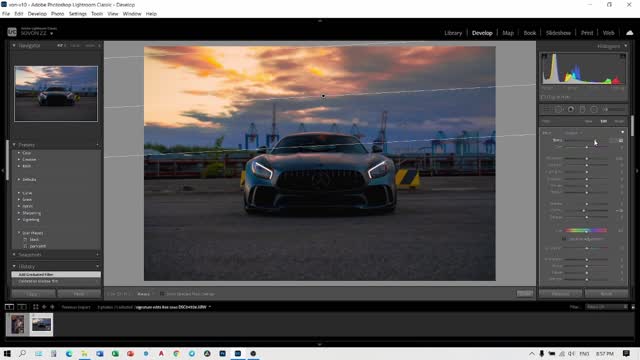Collapse the Navigator panel
This screenshot has height=360, width=640.
click(14, 46)
